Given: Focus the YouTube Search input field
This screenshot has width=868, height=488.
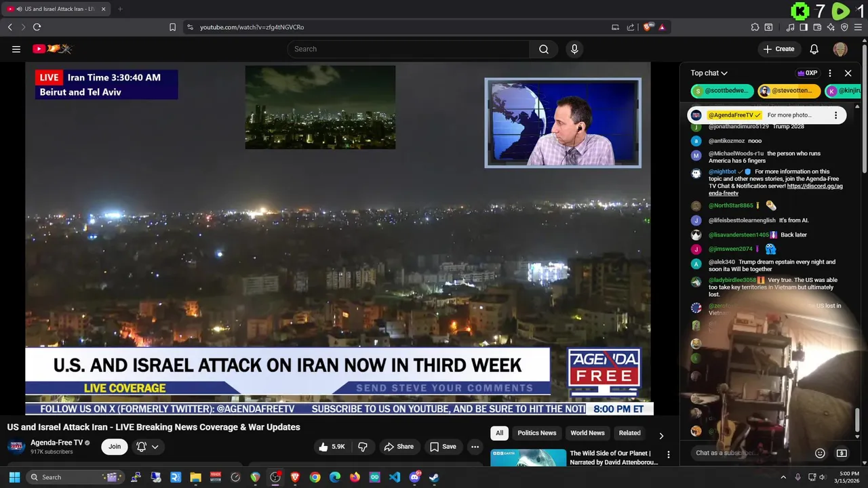Looking at the screenshot, I should point(409,49).
